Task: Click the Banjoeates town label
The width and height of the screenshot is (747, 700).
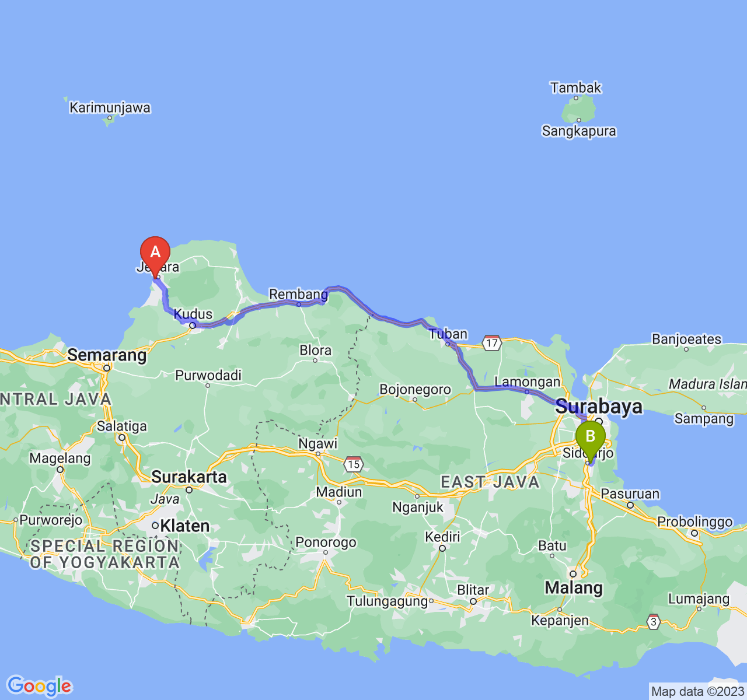Action: pos(686,339)
